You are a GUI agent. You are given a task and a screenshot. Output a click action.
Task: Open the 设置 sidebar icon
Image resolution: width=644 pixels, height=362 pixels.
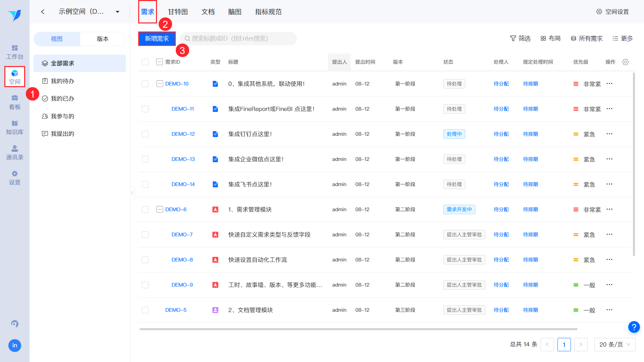coord(14,178)
